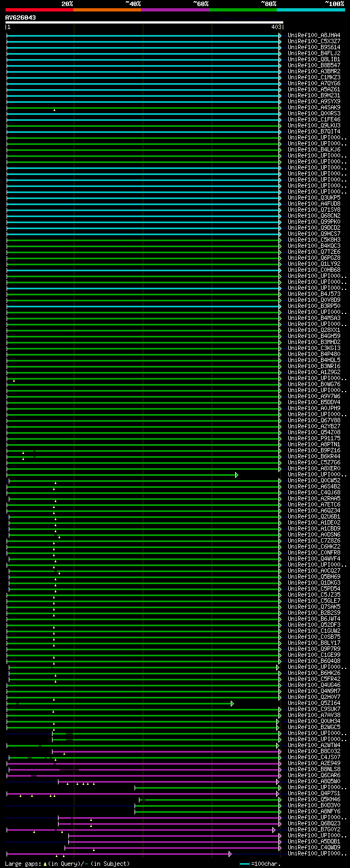This screenshot has height=868, width=350.
Task: Select the UniRef100_A7QYG6 hit label
Action: (314, 84)
